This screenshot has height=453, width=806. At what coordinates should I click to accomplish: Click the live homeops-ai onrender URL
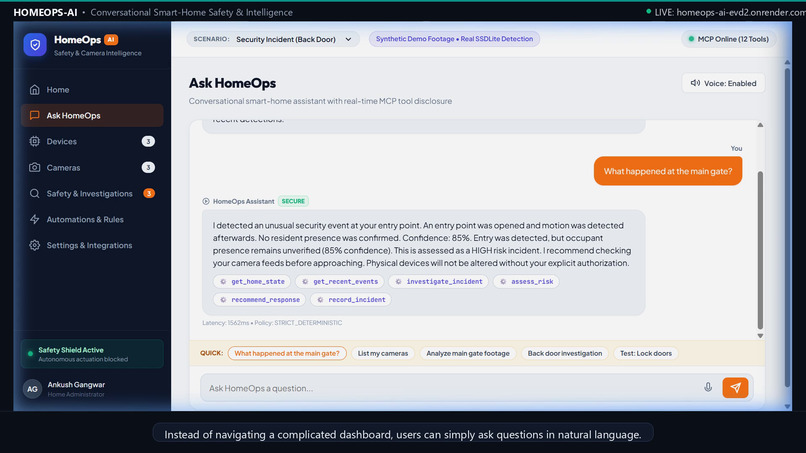point(740,12)
